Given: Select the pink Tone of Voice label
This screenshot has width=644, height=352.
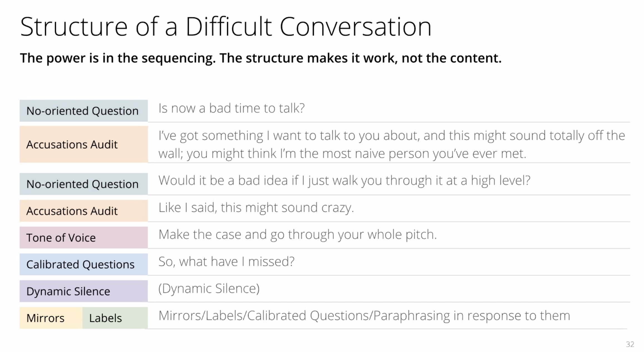Looking at the screenshot, I should pyautogui.click(x=61, y=238).
